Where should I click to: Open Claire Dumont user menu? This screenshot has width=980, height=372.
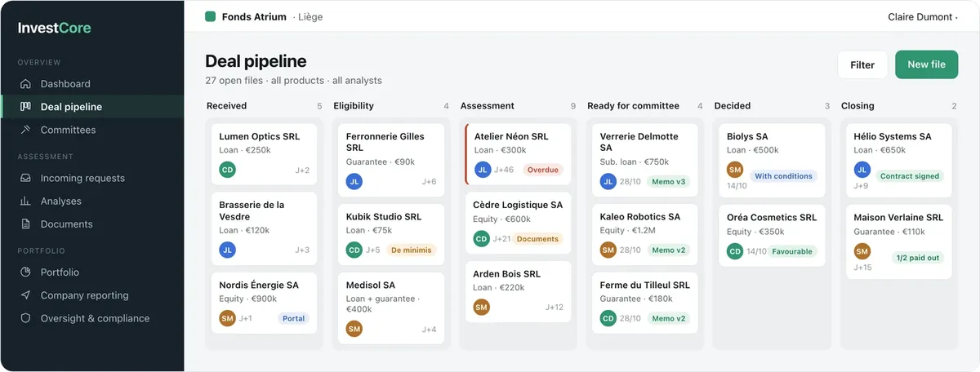[x=923, y=17]
